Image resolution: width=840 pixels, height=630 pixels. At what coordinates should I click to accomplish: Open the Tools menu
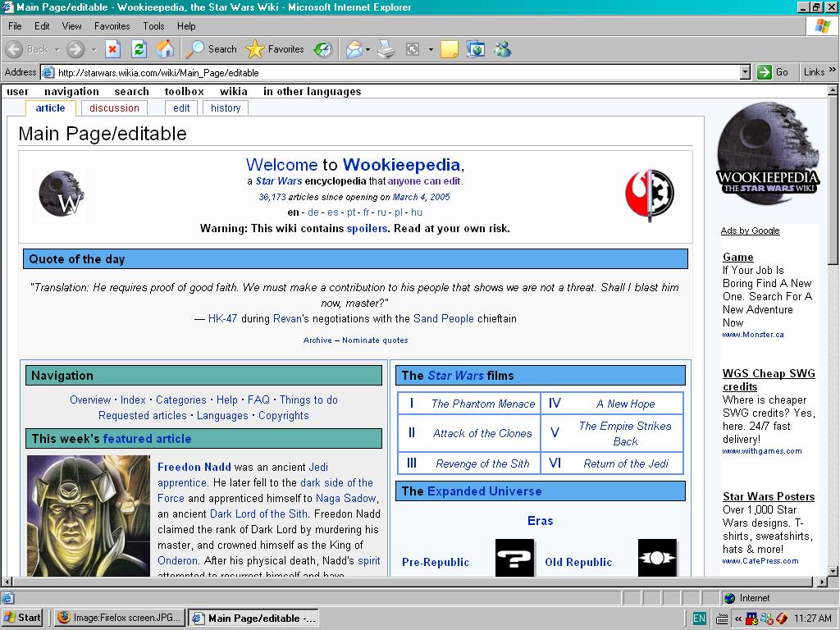[x=153, y=26]
